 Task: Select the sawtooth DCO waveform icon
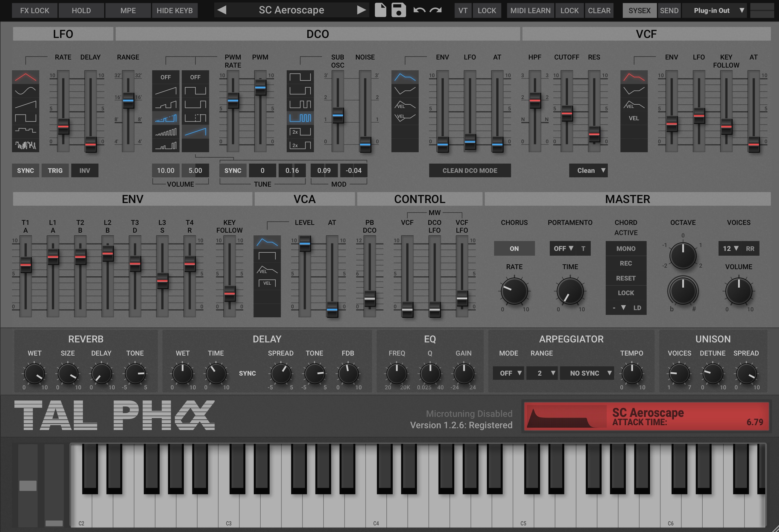(166, 90)
